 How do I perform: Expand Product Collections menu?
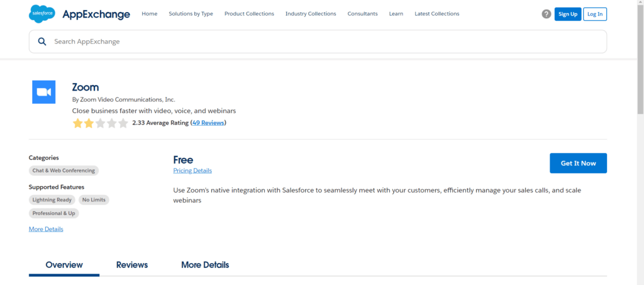tap(249, 14)
